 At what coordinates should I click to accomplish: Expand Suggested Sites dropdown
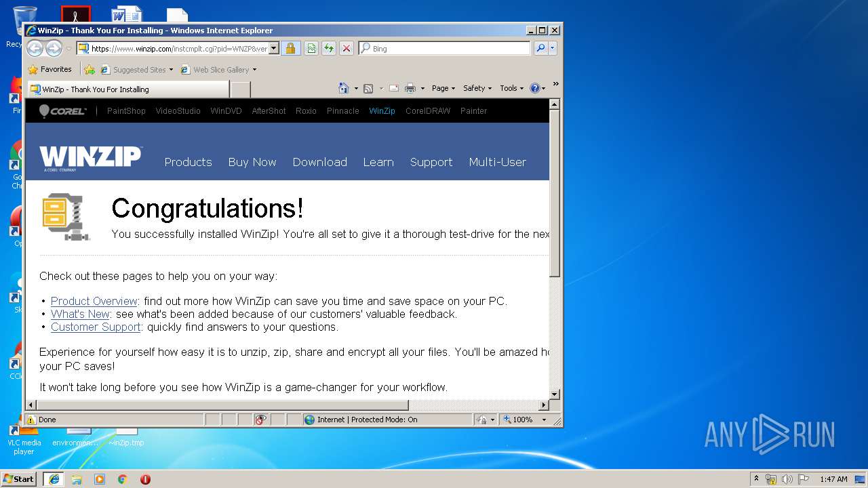coord(171,70)
